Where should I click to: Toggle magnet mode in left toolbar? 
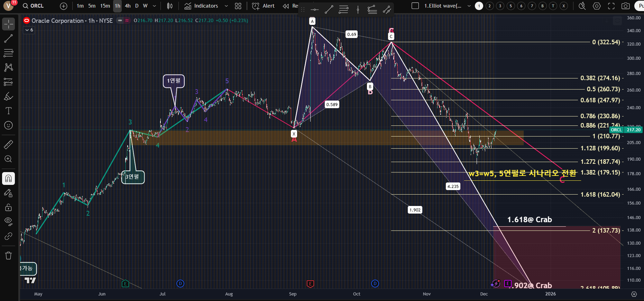pos(8,178)
